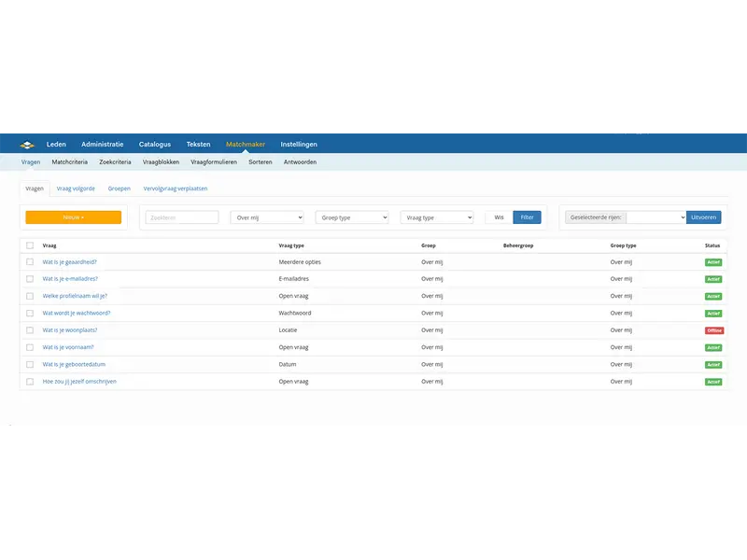747x560 pixels.
Task: Check the 'Wat is je geboortedatum' row checkbox
Action: pyautogui.click(x=30, y=365)
